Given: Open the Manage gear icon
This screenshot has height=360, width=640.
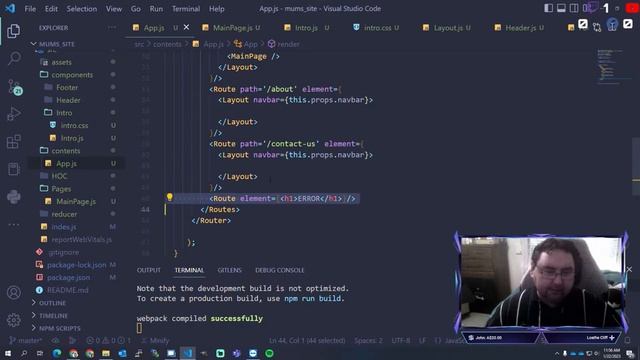Looking at the screenshot, I should [13, 320].
